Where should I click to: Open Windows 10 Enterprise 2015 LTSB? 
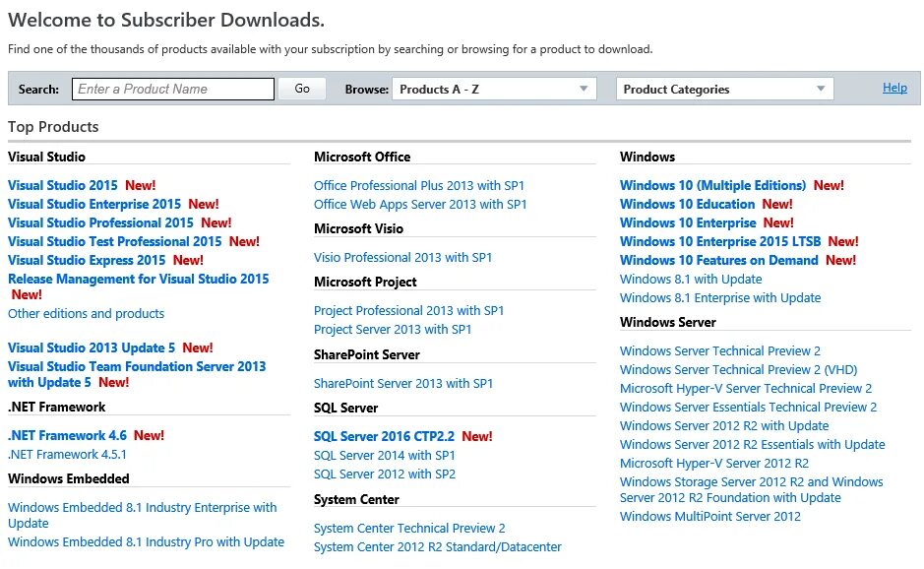[720, 242]
